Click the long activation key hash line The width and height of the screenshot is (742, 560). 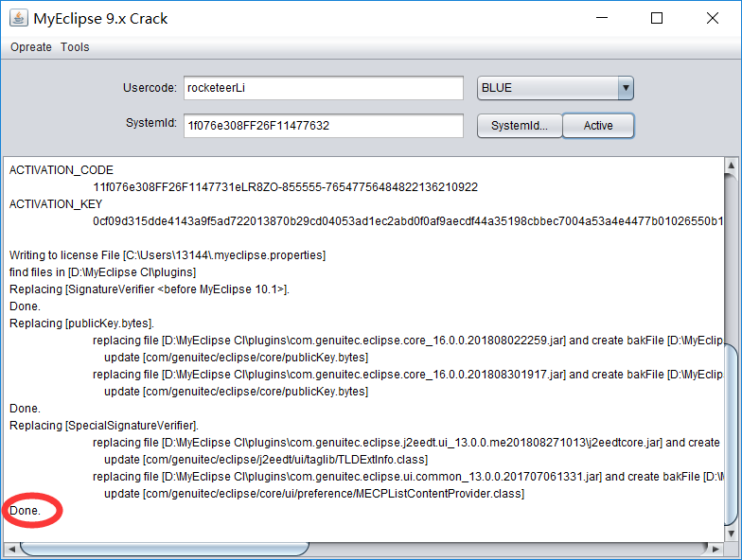coord(408,221)
